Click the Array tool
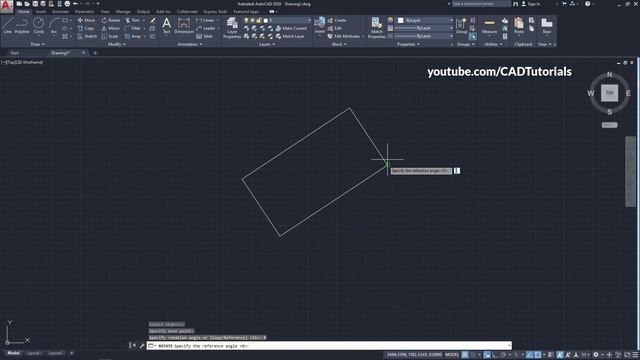640x360 pixels. 133,36
